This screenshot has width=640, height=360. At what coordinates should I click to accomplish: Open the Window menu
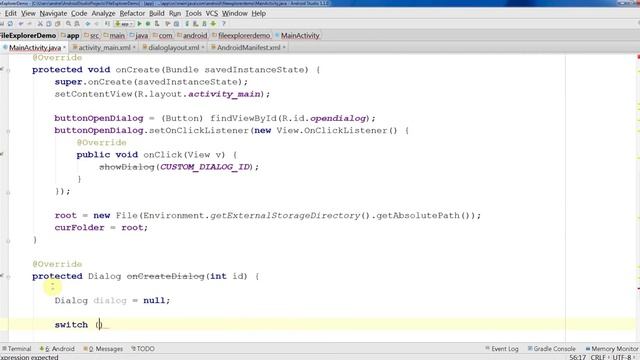click(x=235, y=13)
